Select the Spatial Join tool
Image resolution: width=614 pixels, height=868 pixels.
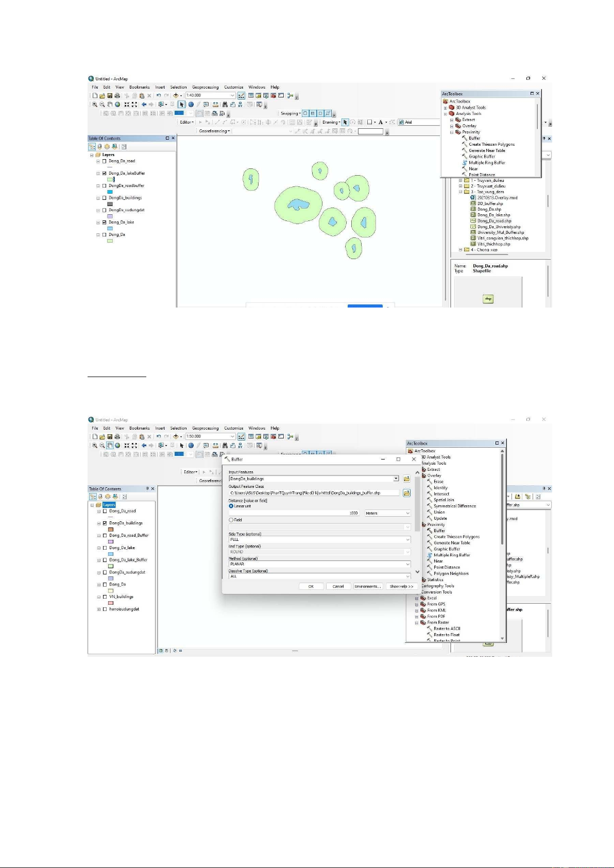[x=444, y=500]
